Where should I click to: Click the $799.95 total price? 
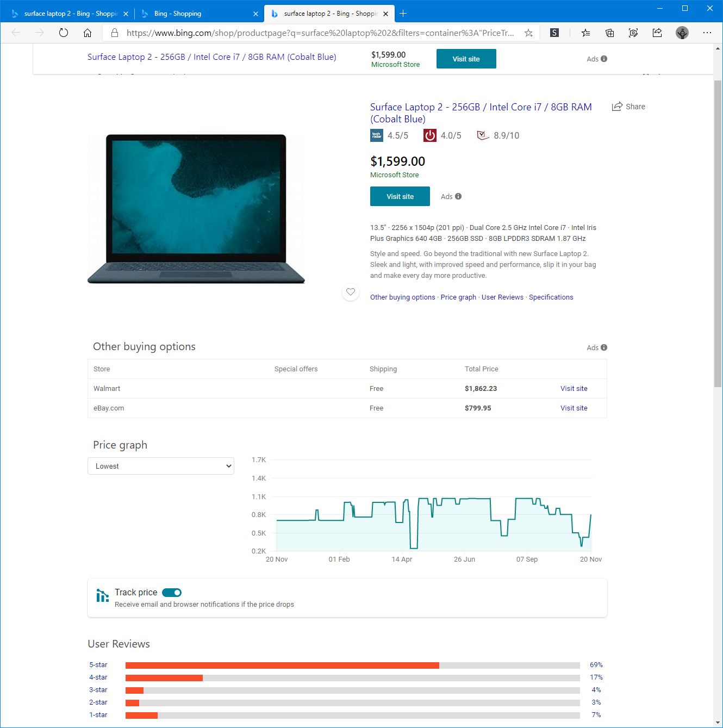[x=478, y=408]
